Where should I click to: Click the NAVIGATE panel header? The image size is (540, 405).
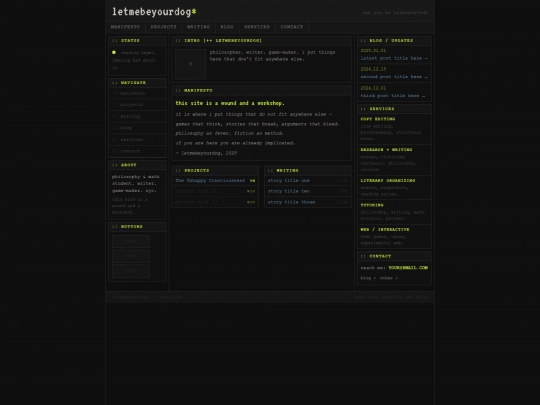point(137,83)
